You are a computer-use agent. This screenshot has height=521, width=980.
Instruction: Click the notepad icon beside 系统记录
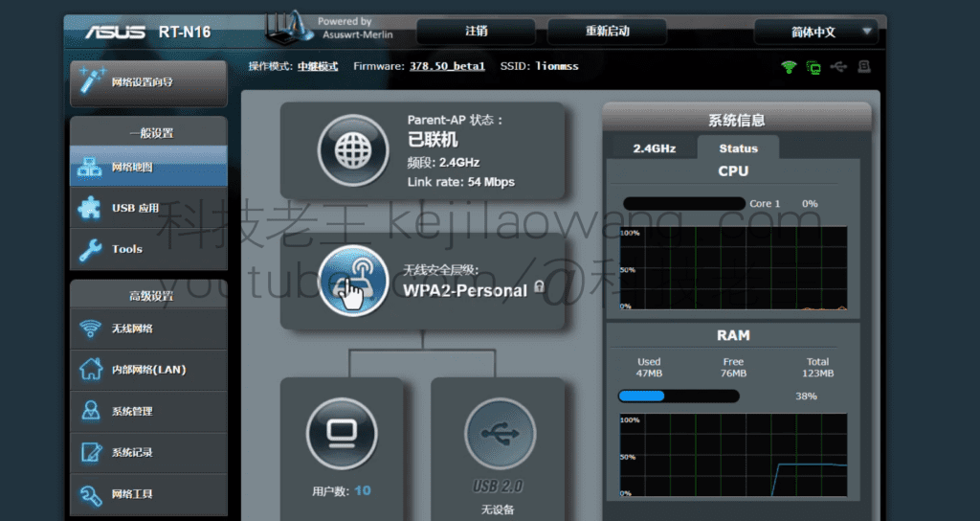(91, 452)
